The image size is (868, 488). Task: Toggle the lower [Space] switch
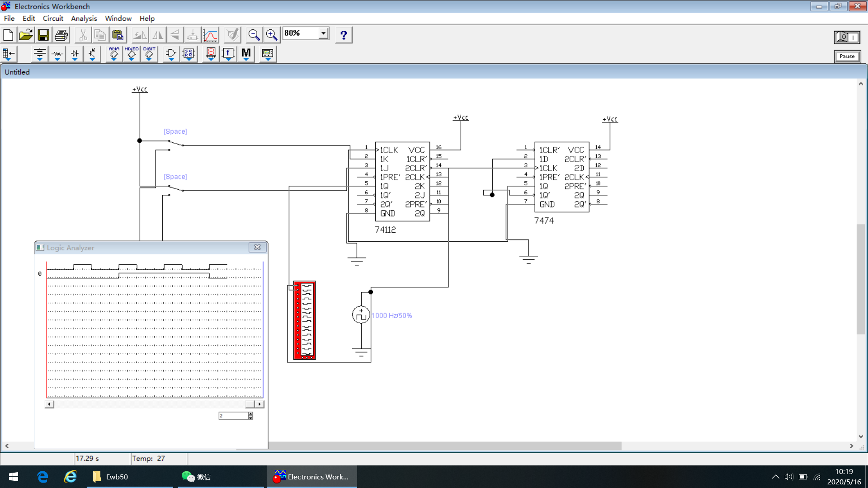pos(175,188)
